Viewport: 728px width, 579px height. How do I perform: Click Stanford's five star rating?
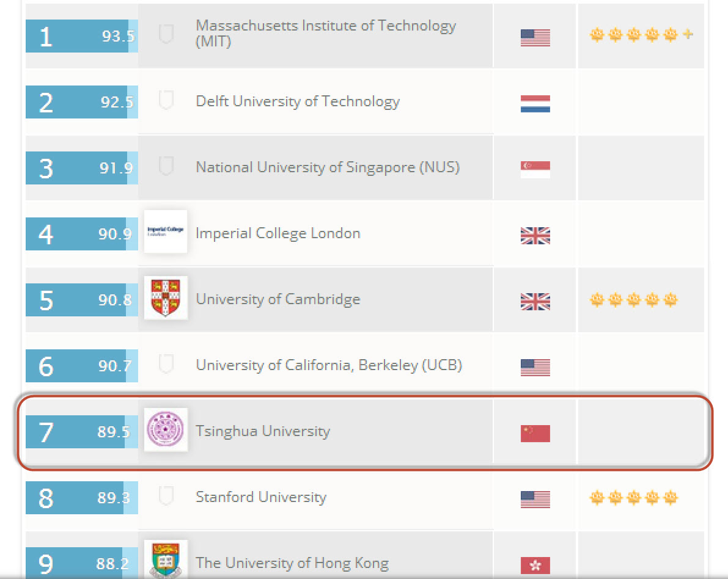point(633,498)
